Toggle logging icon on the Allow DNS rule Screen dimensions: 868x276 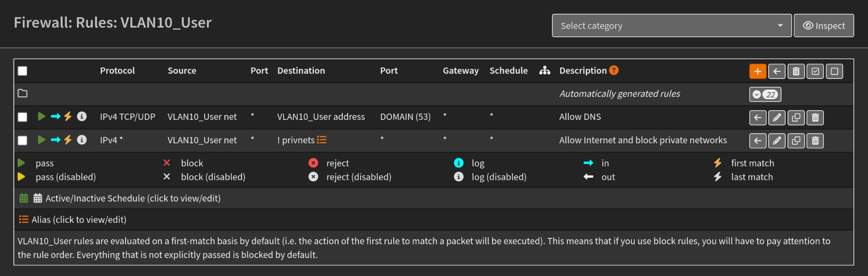tap(82, 117)
